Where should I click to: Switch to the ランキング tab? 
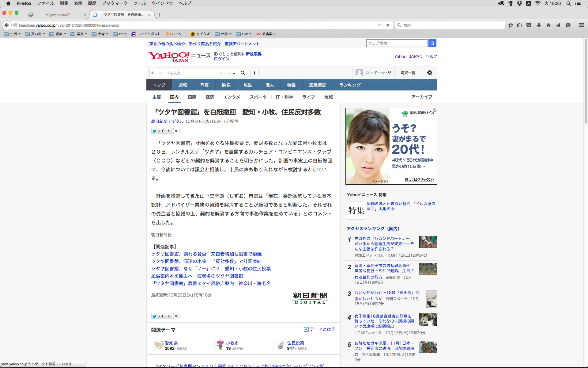(350, 85)
